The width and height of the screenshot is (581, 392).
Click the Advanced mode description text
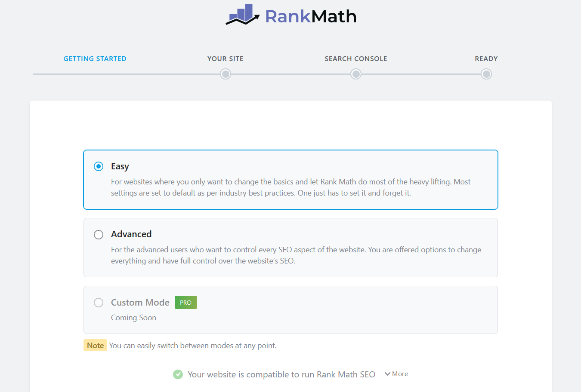click(296, 255)
